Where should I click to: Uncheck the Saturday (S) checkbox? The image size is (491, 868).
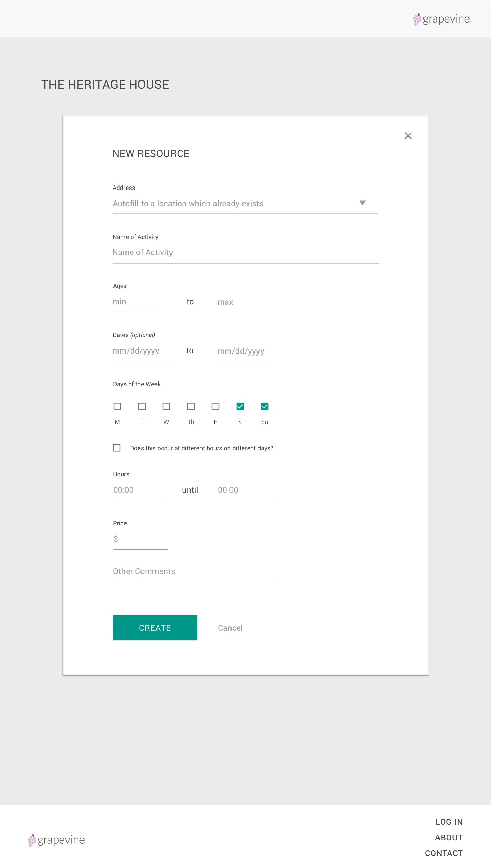pos(240,406)
